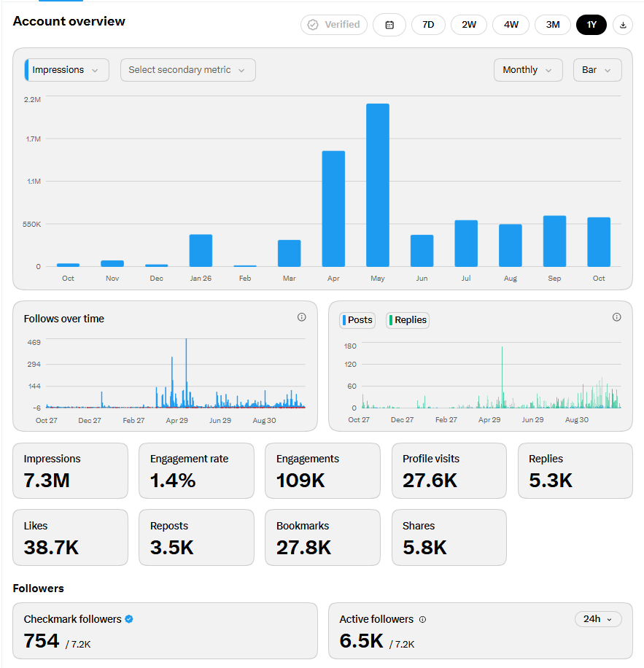Click the 2.2M y-axis label

[x=32, y=100]
